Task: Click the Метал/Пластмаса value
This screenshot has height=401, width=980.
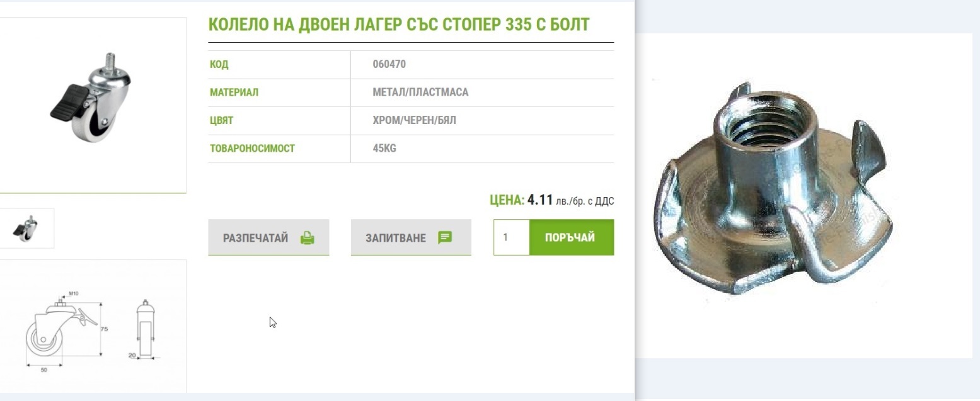Action: tap(420, 93)
